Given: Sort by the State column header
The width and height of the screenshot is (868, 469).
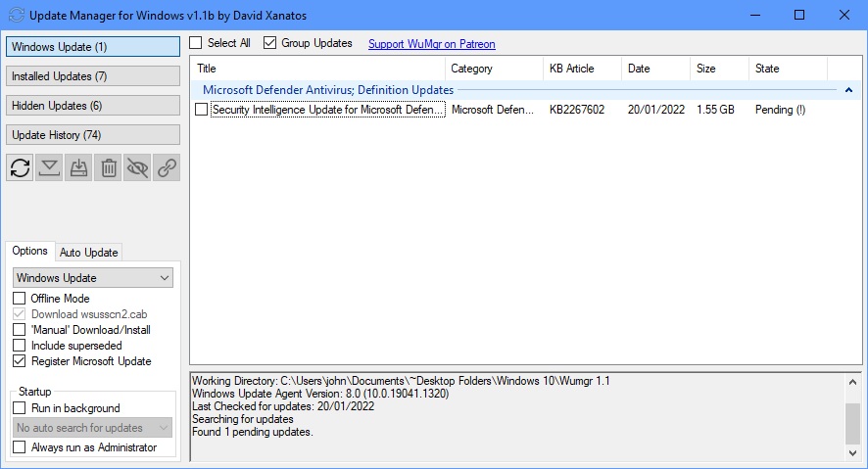Looking at the screenshot, I should [789, 69].
